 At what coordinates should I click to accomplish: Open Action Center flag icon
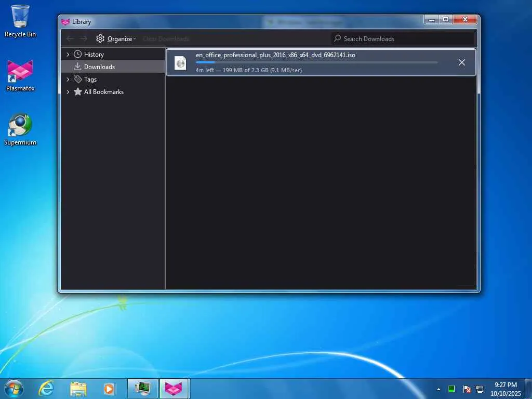coord(467,389)
